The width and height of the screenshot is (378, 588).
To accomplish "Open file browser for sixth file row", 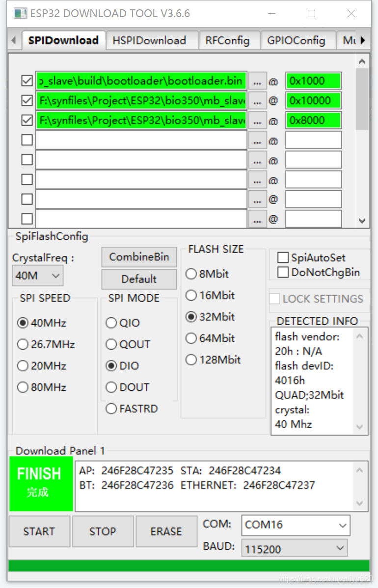I will tap(257, 180).
